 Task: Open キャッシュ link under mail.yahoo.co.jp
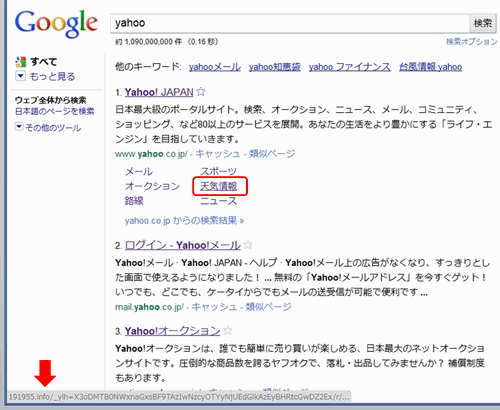[214, 307]
